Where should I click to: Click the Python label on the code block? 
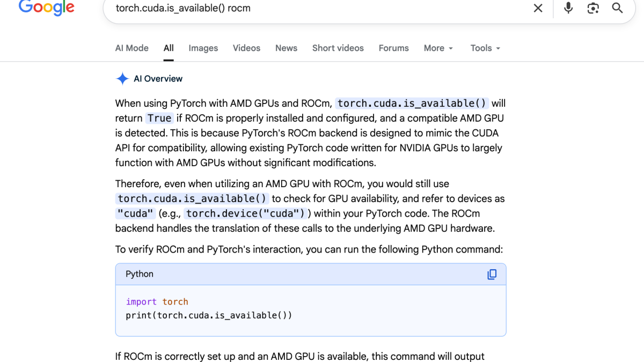point(140,274)
